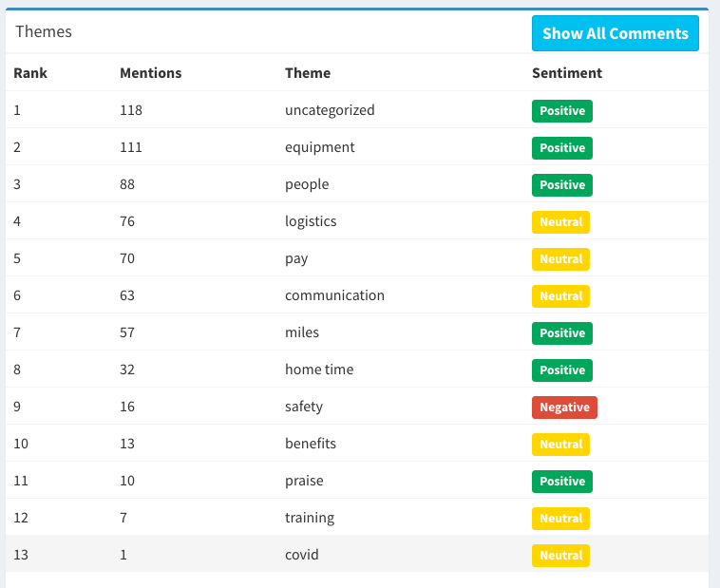Select the training theme row
Viewport: 720px width, 588px height.
pyautogui.click(x=357, y=518)
